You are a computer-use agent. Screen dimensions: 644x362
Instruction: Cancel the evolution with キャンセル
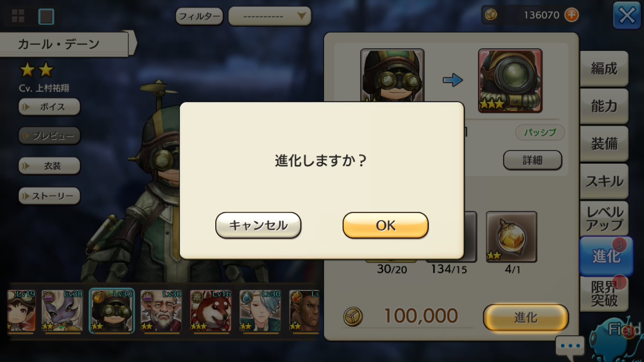pos(258,225)
